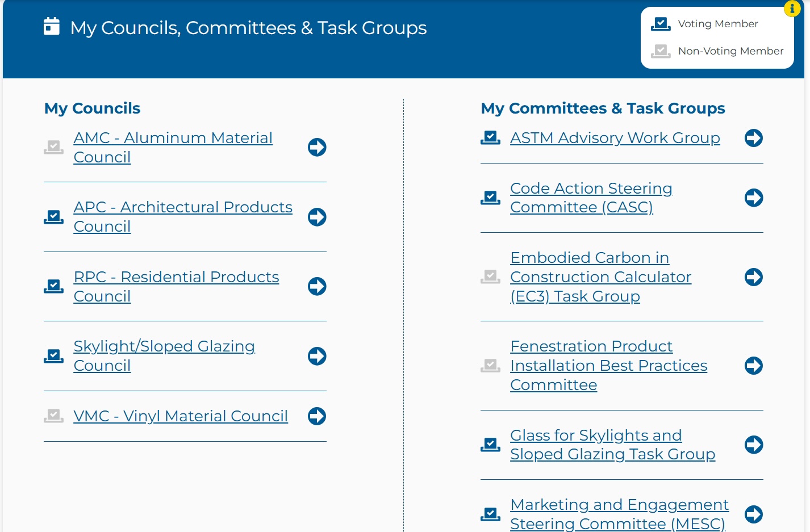Image resolution: width=810 pixels, height=532 pixels.
Task: Click the arrow icon for ASTM Advisory Work Group
Action: pyautogui.click(x=754, y=138)
